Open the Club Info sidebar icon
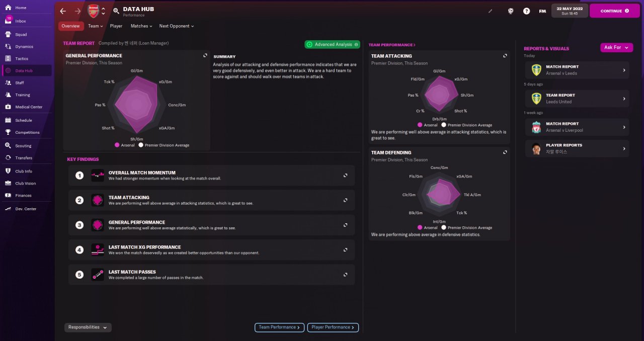Screen dimensions: 644x341 [x=8, y=172]
